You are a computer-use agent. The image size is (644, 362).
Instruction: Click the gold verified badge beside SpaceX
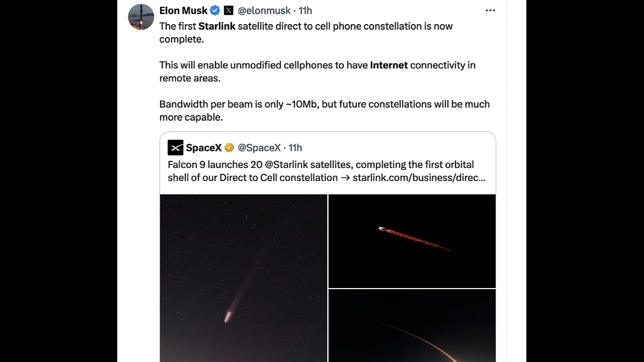(x=229, y=147)
